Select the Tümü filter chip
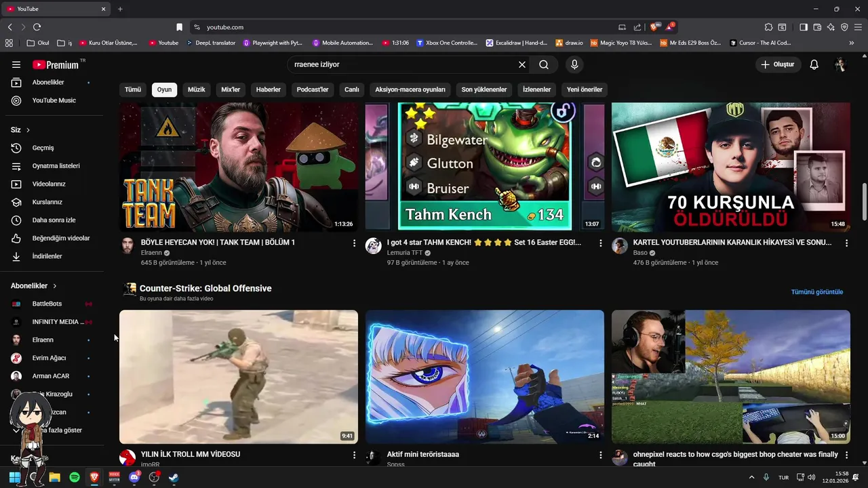Screen dimensions: 868x488 click(133, 89)
